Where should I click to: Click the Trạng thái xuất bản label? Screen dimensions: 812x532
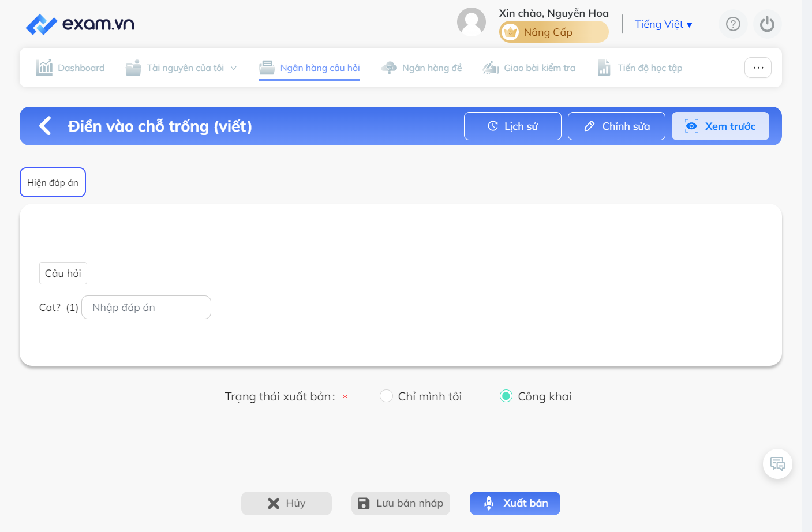pyautogui.click(x=280, y=396)
